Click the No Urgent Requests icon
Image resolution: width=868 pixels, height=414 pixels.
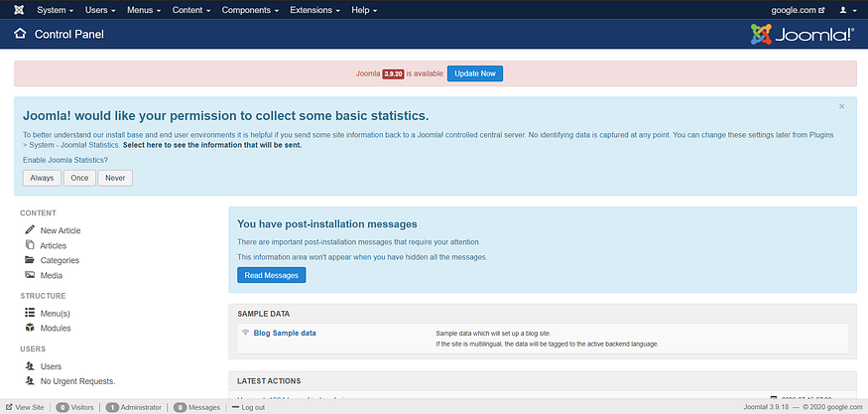point(30,381)
